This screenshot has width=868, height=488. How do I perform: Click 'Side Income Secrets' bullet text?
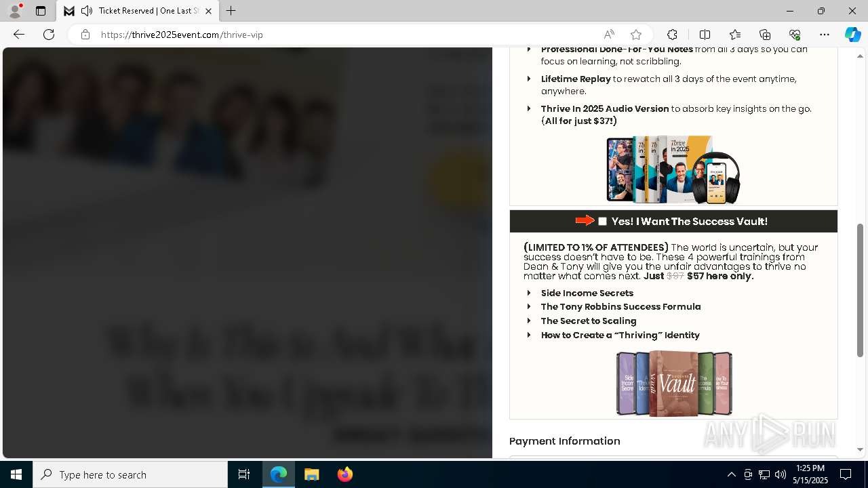pyautogui.click(x=587, y=293)
